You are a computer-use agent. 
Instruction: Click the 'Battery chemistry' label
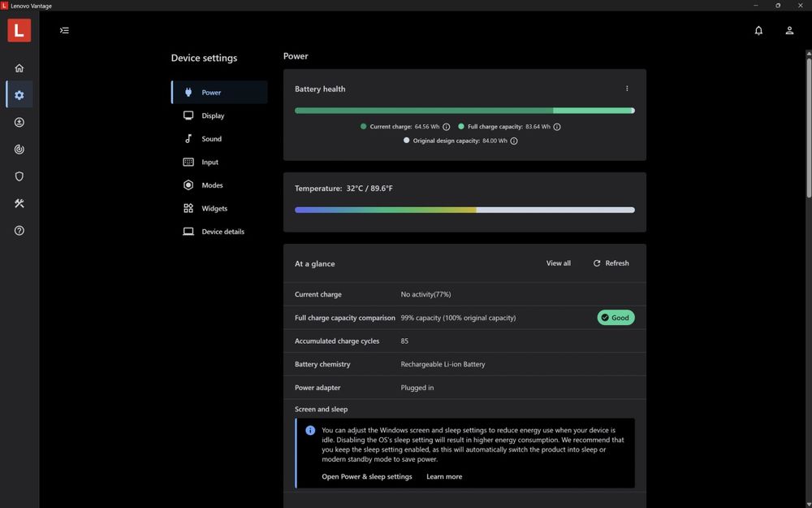click(322, 364)
